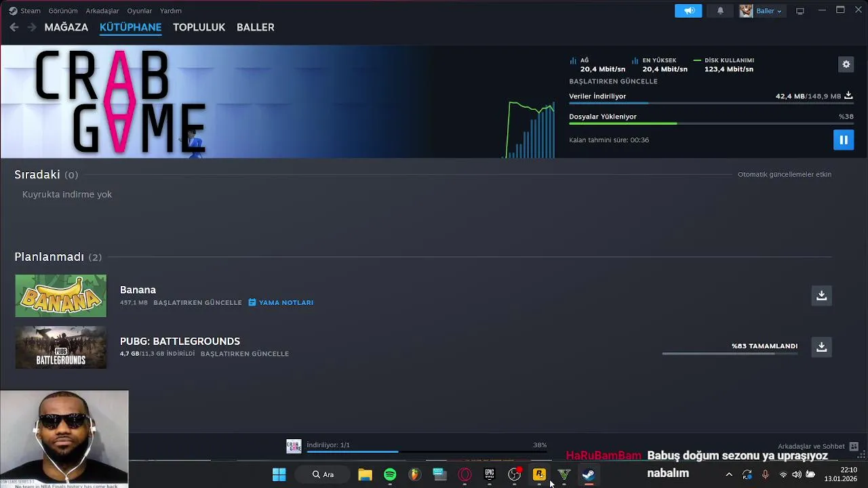Image resolution: width=868 pixels, height=488 pixels.
Task: Click the bottom İndiriliyor progress bar
Action: (427, 451)
